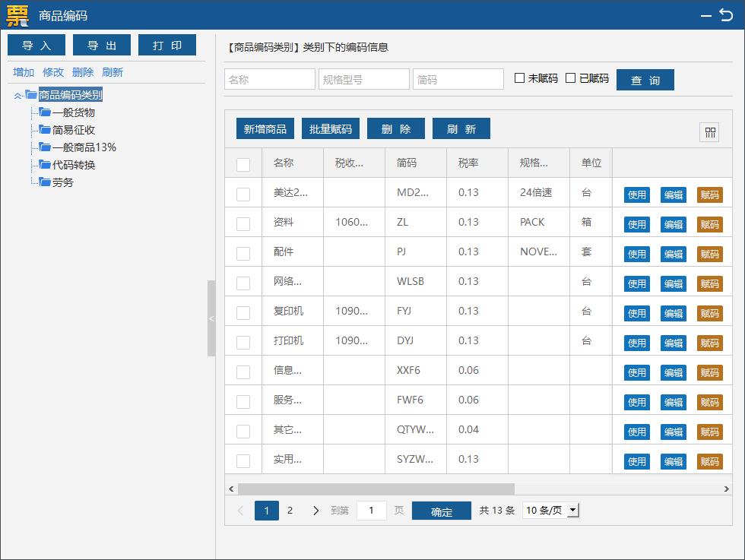This screenshot has height=560, width=745.
Task: Select 修改 in the category toolbar
Action: (x=52, y=71)
